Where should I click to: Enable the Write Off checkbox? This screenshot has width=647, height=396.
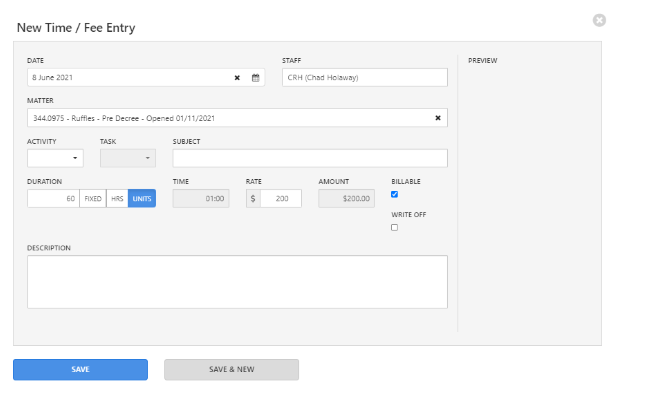394,227
